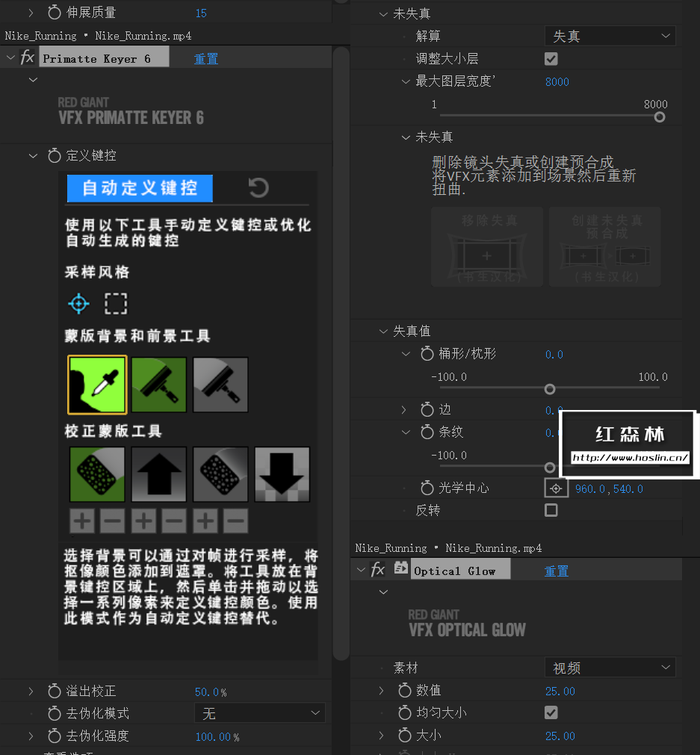The image size is (700, 755).
Task: Click the 桶形/枕形 slider handle
Action: pos(550,389)
